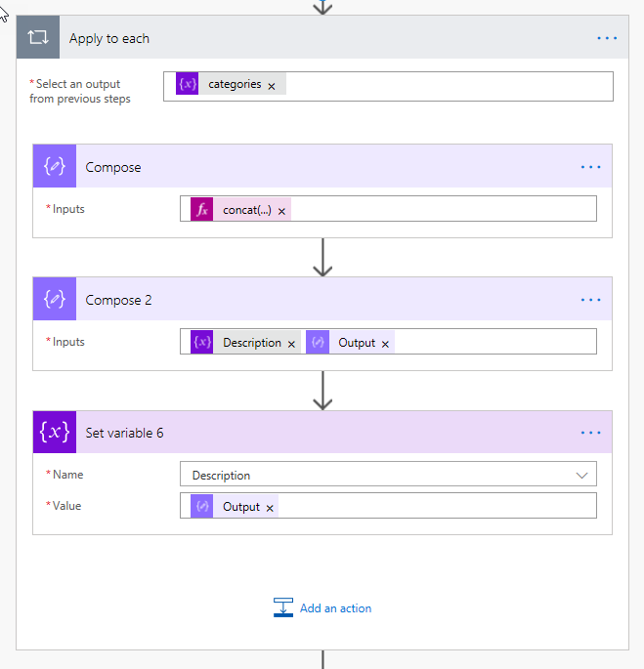Click the Add an action link

coord(335,608)
